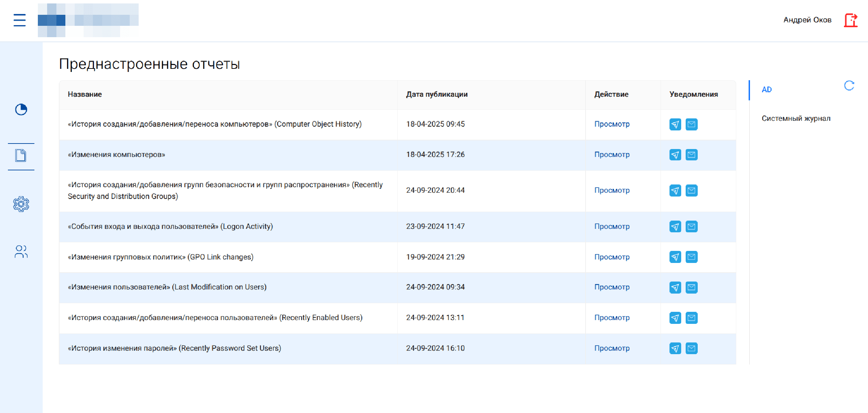Click email icon for GPO Link changes

[x=691, y=257]
